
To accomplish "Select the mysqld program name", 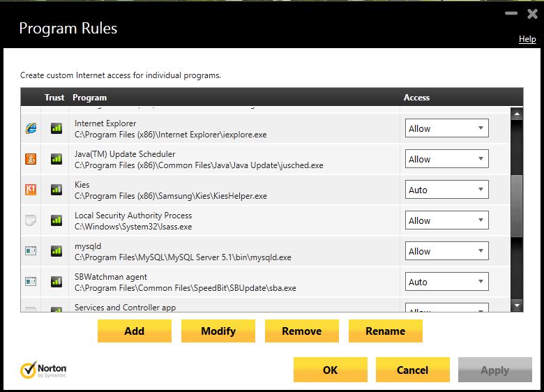I will (x=88, y=246).
